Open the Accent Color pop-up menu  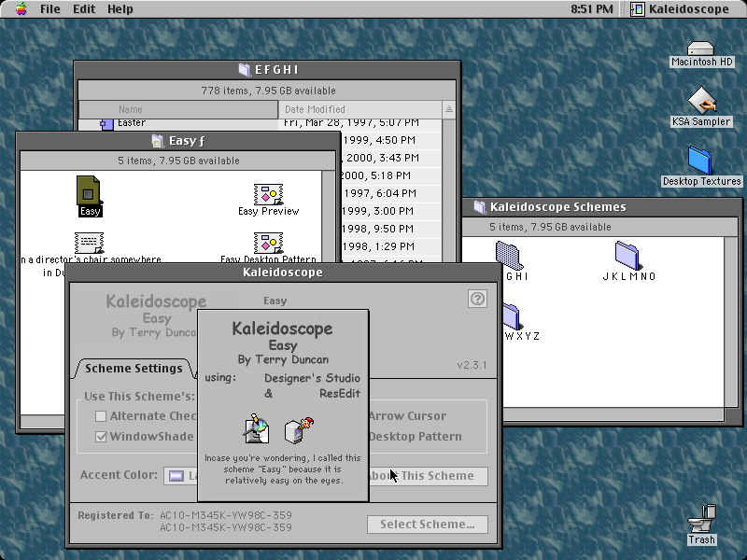click(x=180, y=476)
